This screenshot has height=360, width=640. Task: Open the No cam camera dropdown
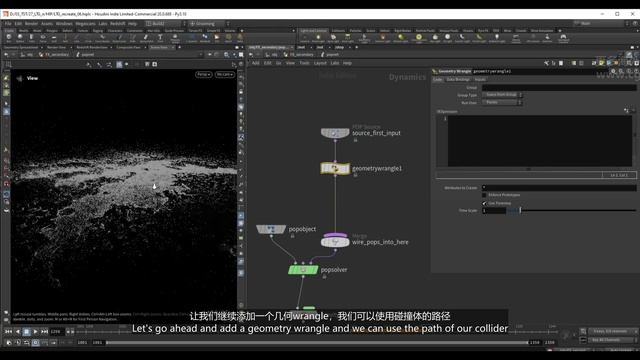tap(225, 75)
